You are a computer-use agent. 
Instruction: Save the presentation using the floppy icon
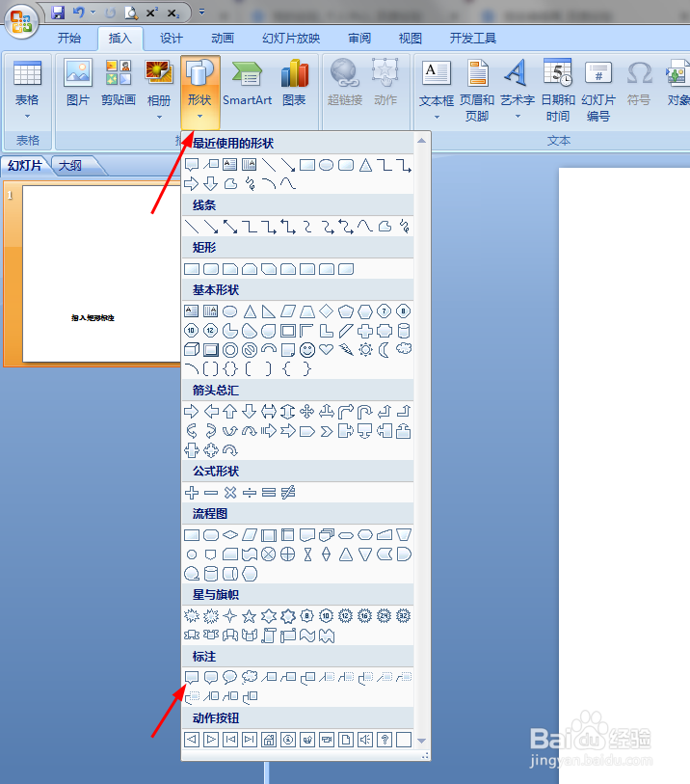[x=59, y=13]
